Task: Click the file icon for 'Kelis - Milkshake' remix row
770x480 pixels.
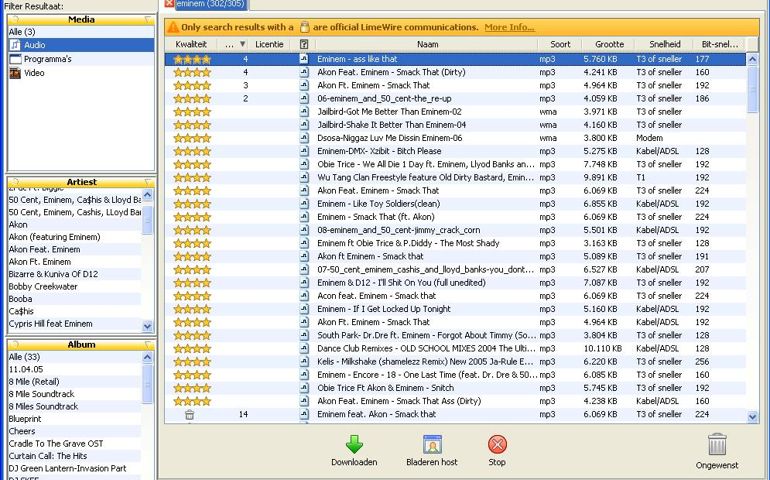Action: (x=304, y=362)
